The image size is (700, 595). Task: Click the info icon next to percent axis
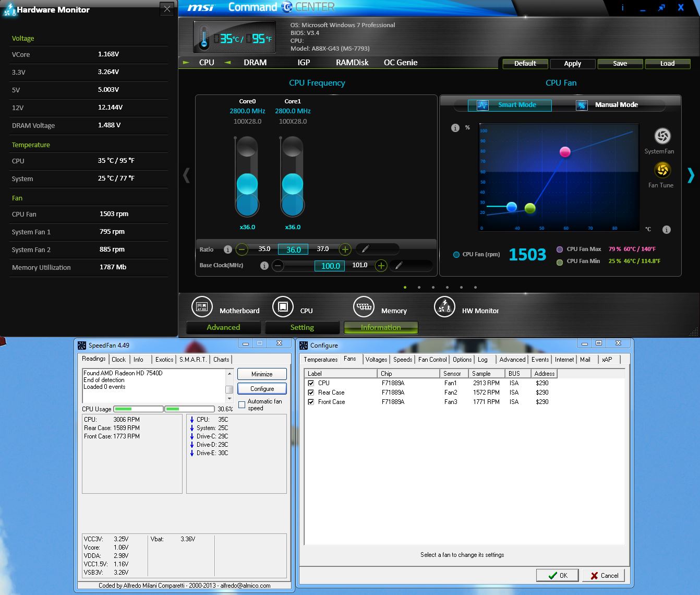455,128
